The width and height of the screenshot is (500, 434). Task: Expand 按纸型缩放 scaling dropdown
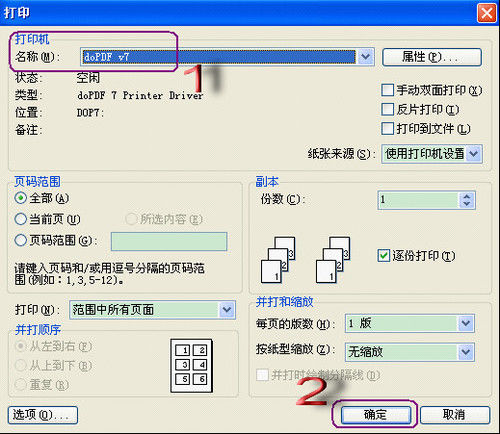click(465, 352)
